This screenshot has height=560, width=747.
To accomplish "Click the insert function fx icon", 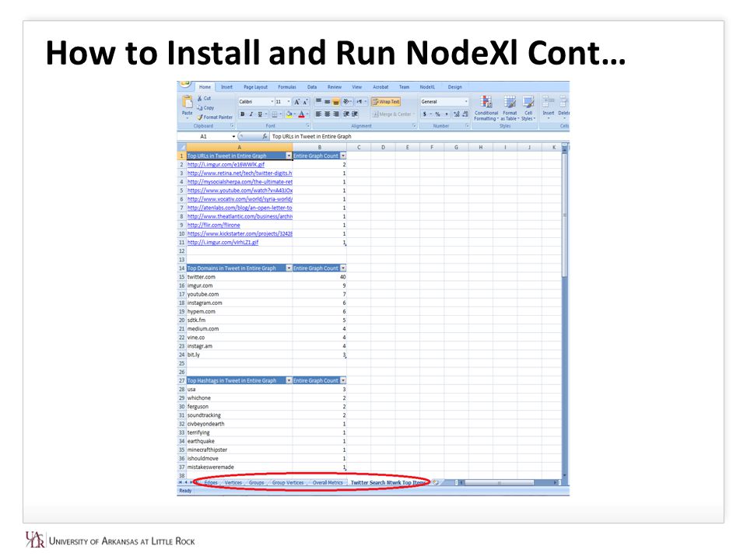I will pos(265,136).
